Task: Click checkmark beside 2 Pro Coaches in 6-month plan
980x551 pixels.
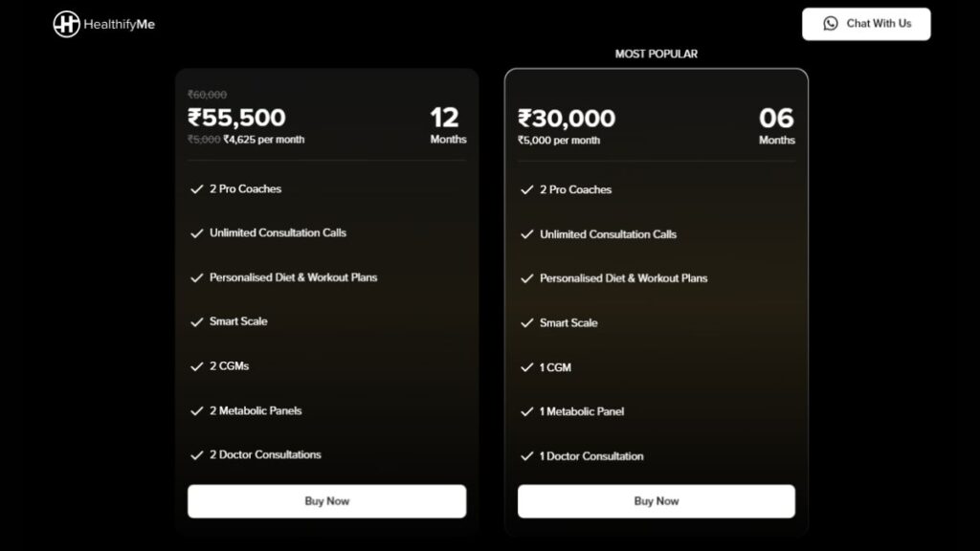Action: (x=527, y=190)
